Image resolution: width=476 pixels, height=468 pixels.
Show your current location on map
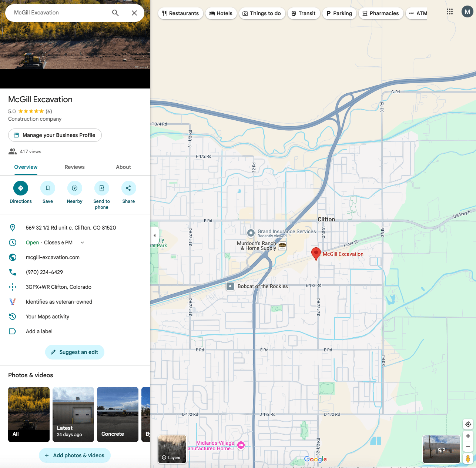(x=468, y=424)
